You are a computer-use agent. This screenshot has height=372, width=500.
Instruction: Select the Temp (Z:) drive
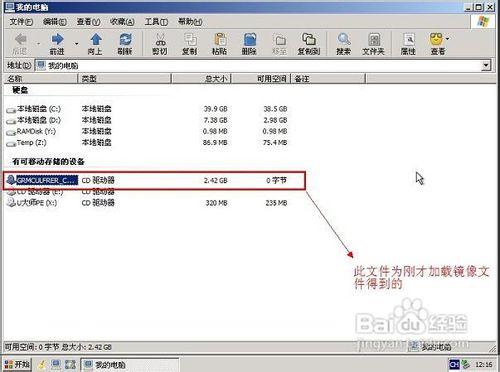31,143
